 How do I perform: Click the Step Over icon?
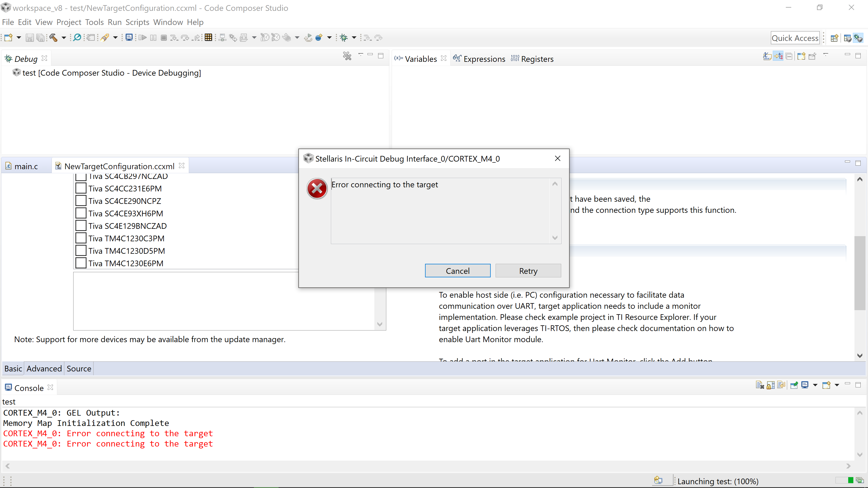tap(185, 38)
